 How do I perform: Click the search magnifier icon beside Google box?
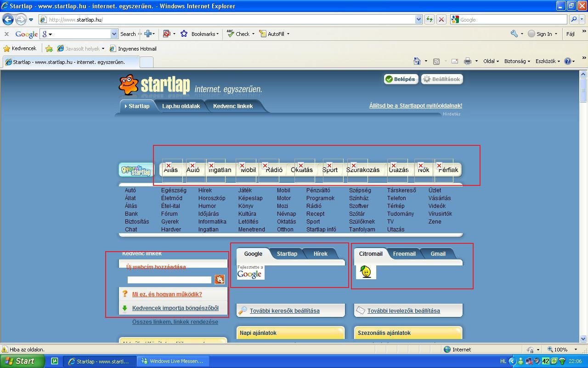click(x=574, y=19)
